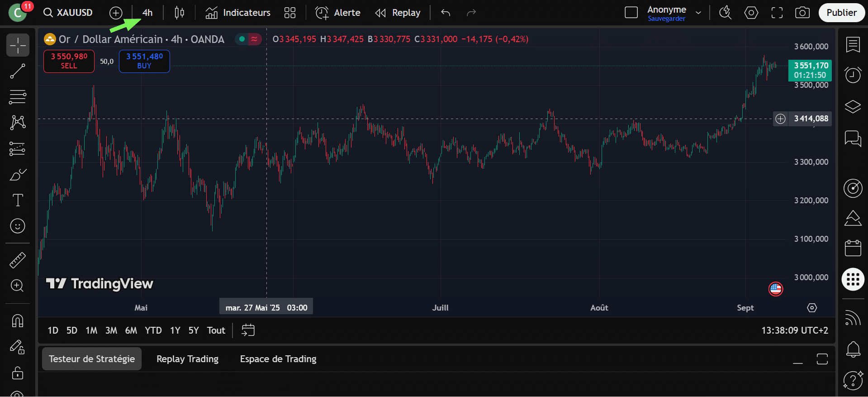
Task: Activate the magnet snap mode
Action: pyautogui.click(x=18, y=320)
